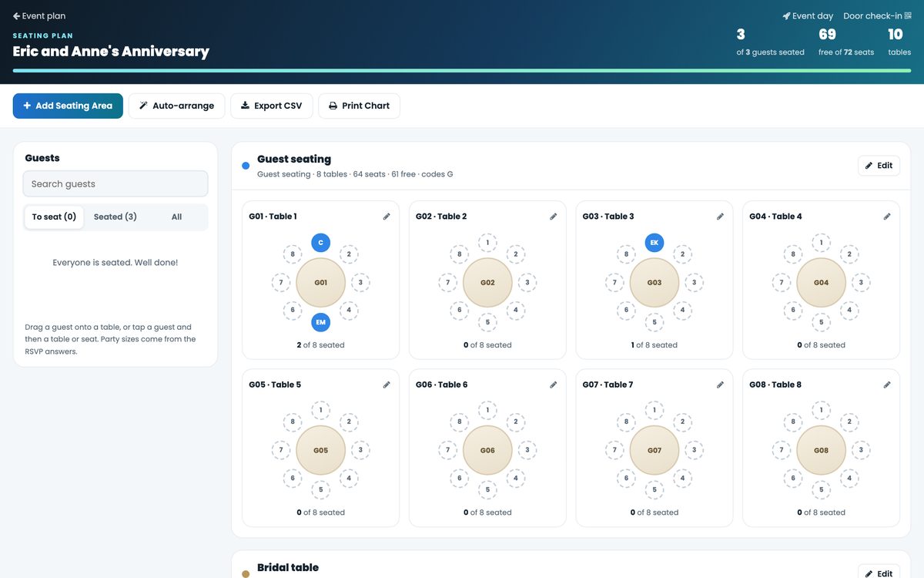Pick empty seat 6 at table G08

[x=793, y=478]
